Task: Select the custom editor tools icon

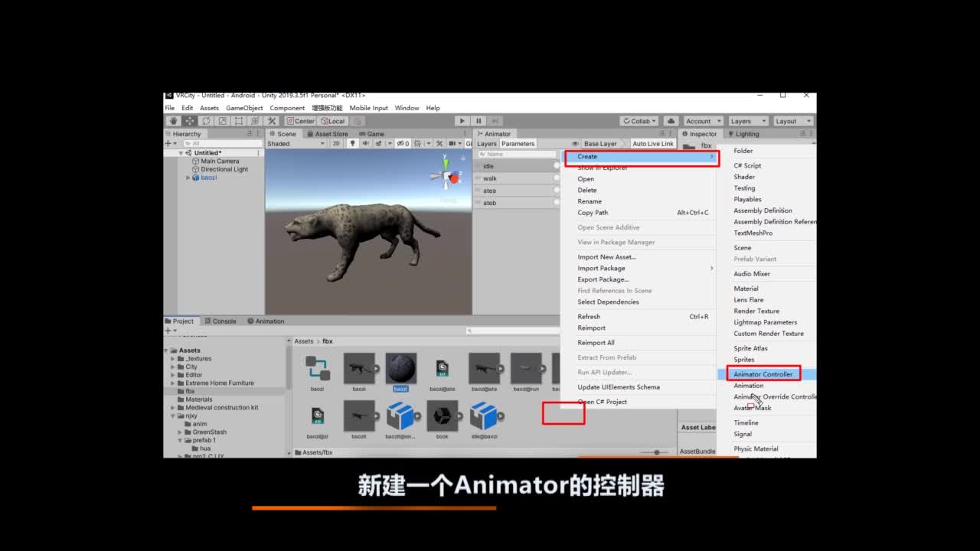Action: click(x=271, y=121)
